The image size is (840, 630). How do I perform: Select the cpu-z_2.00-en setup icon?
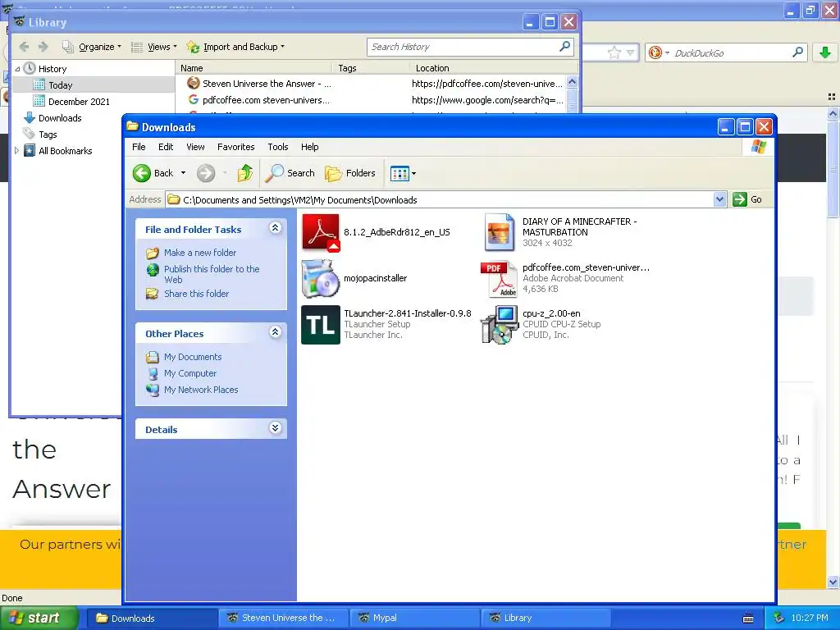point(500,325)
